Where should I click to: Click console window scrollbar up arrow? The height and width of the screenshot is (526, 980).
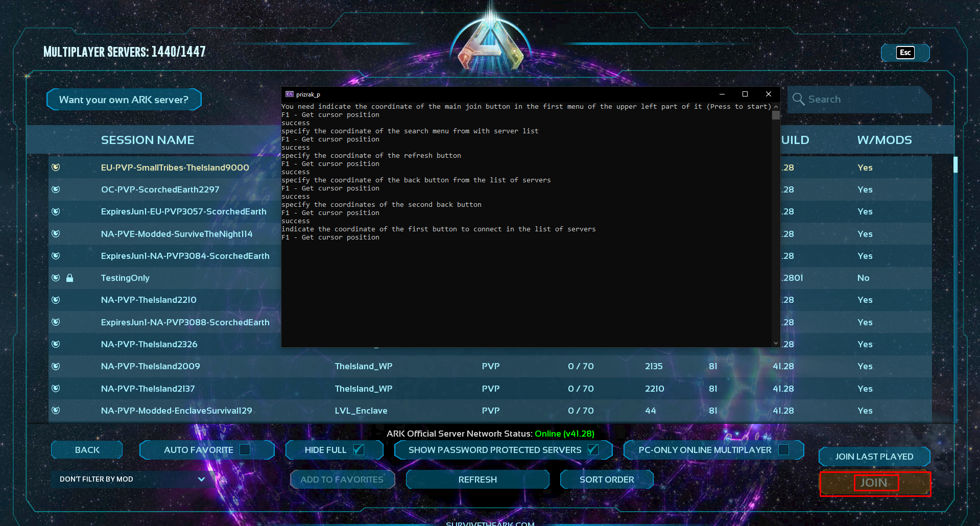pyautogui.click(x=776, y=107)
